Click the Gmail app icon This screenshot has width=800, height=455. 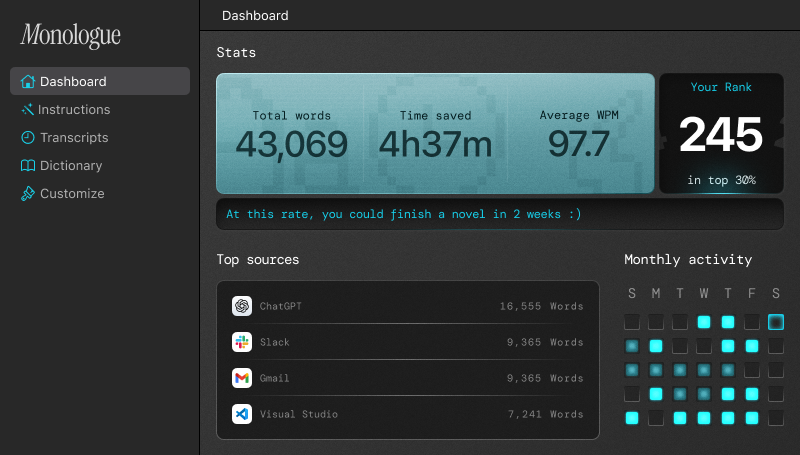(x=241, y=378)
